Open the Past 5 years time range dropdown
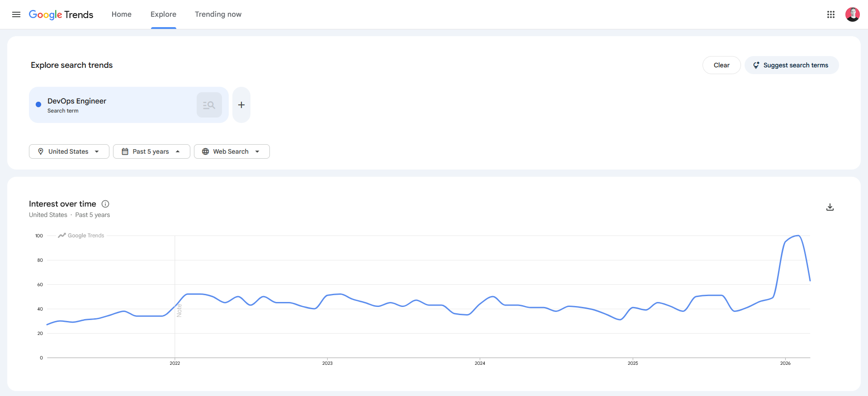The height and width of the screenshot is (396, 868). tap(151, 151)
